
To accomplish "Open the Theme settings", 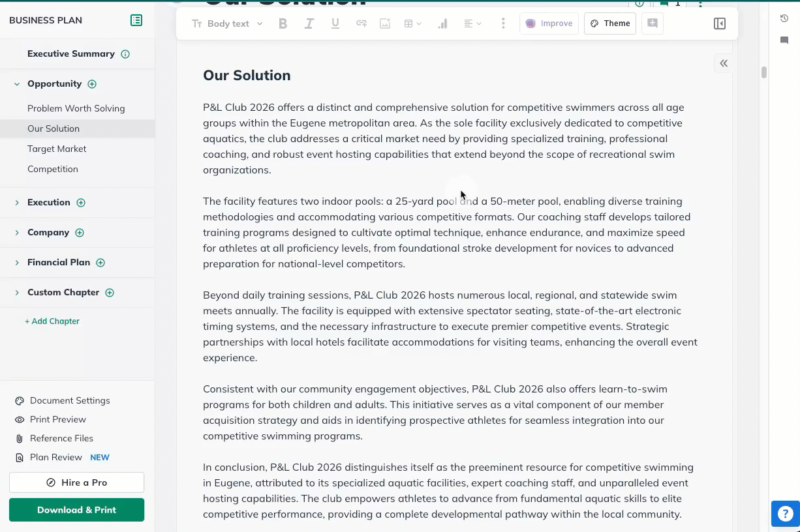I will pos(610,23).
